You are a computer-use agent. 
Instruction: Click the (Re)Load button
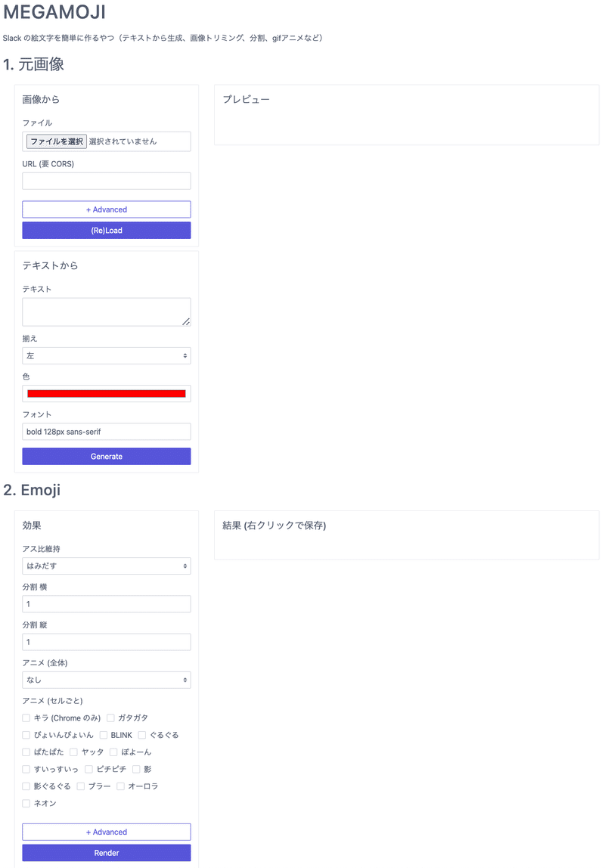(x=107, y=231)
